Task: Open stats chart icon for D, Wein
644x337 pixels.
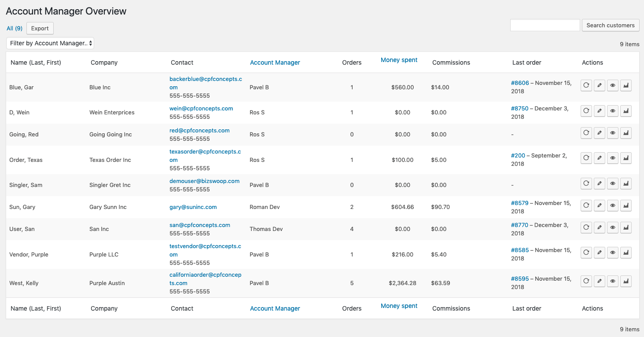Action: tap(626, 111)
